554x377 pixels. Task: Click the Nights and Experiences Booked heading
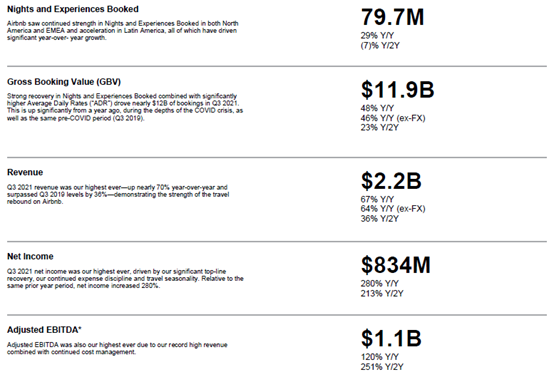(73, 9)
